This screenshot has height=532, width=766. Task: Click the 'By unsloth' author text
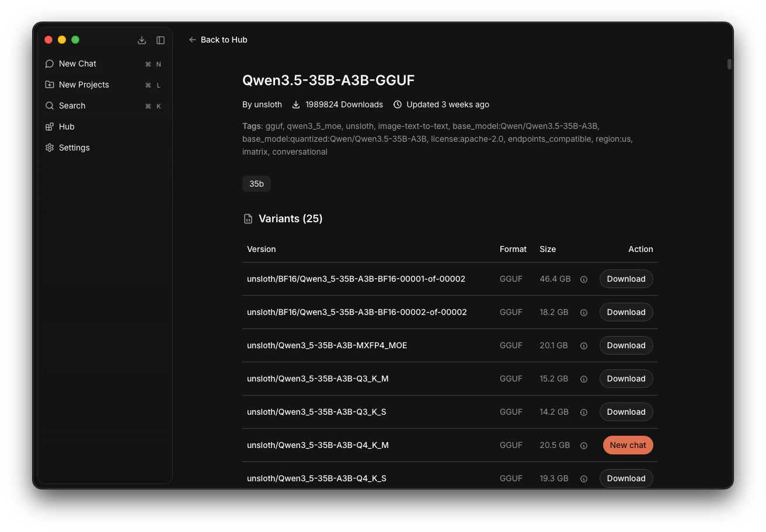click(262, 104)
